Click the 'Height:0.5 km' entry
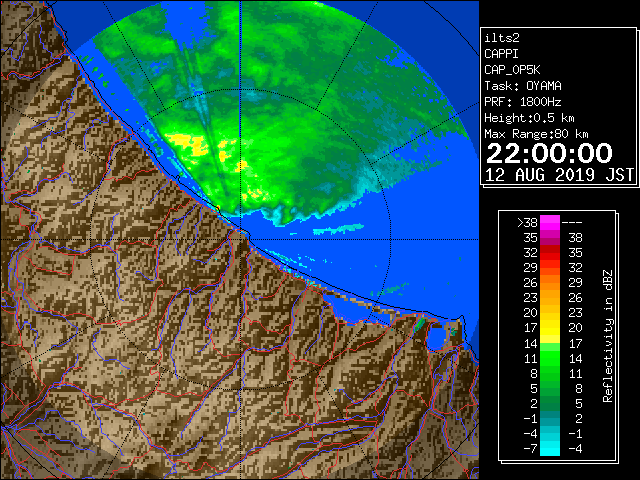The image size is (640, 480). tap(529, 118)
